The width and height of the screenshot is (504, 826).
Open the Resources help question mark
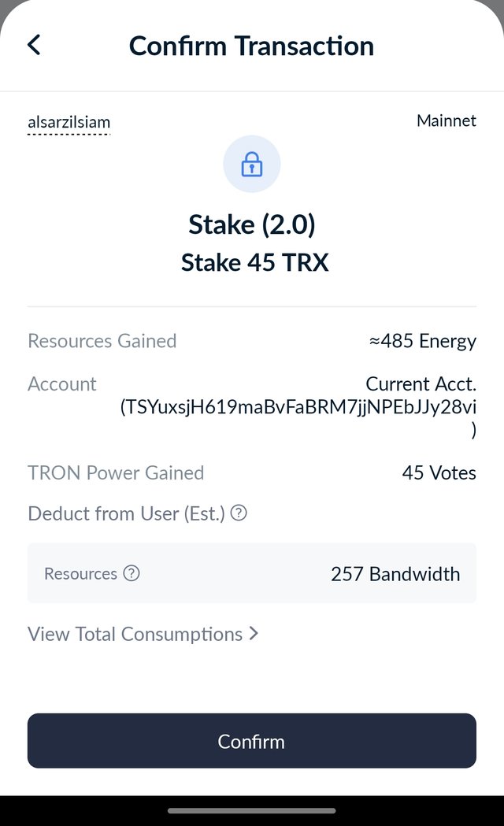point(132,573)
